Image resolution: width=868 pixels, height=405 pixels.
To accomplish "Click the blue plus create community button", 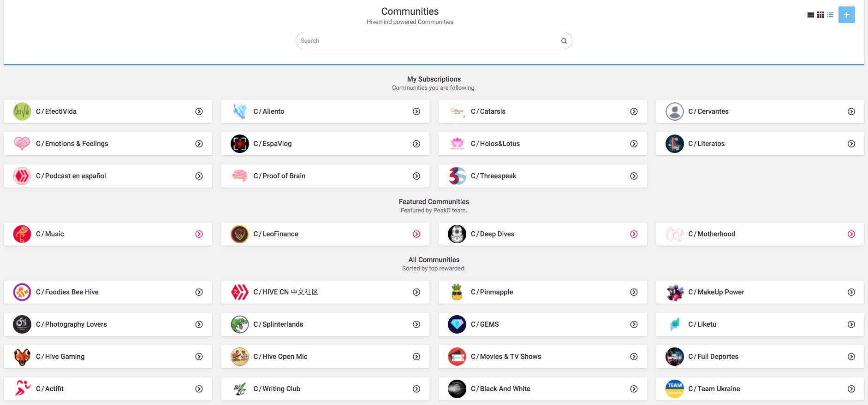I will 846,15.
